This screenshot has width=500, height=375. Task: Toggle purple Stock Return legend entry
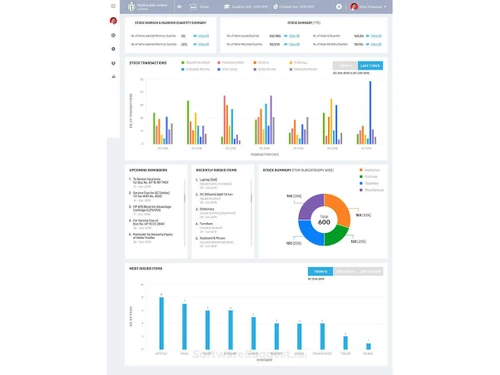(x=265, y=69)
